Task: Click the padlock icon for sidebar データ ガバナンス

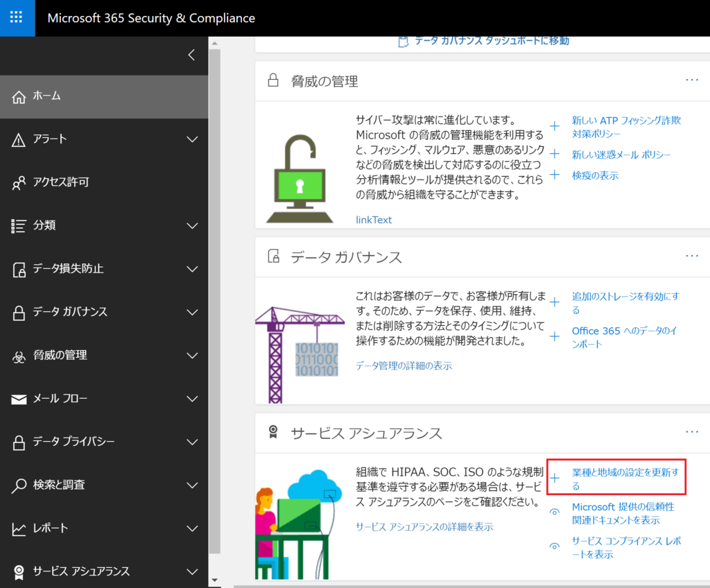Action: point(19,312)
